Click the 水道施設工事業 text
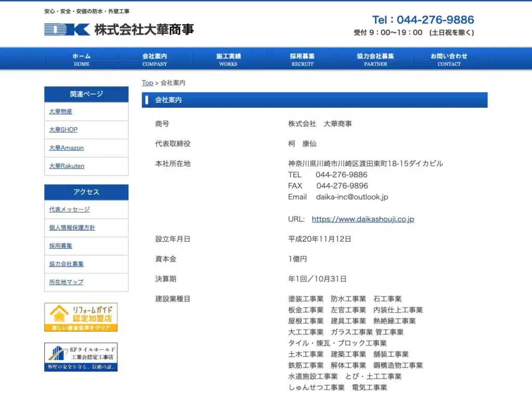 pos(313,376)
